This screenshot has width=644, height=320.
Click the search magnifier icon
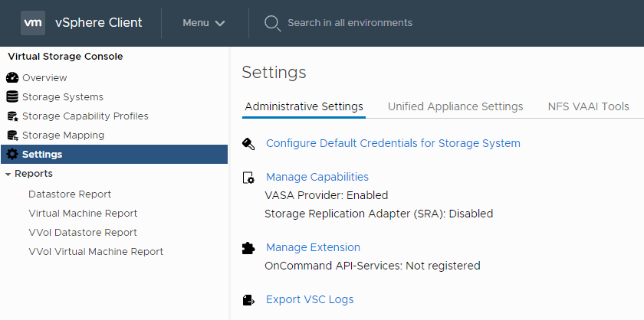pos(272,23)
